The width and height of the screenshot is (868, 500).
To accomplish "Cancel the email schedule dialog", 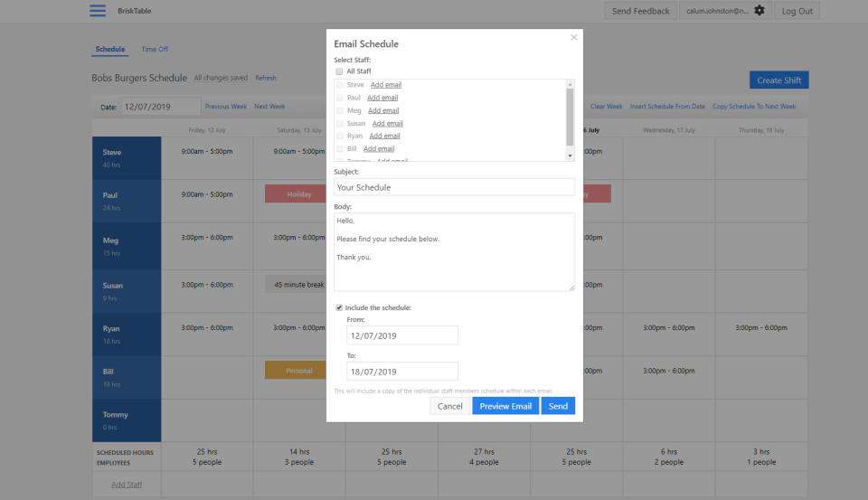I will click(450, 406).
